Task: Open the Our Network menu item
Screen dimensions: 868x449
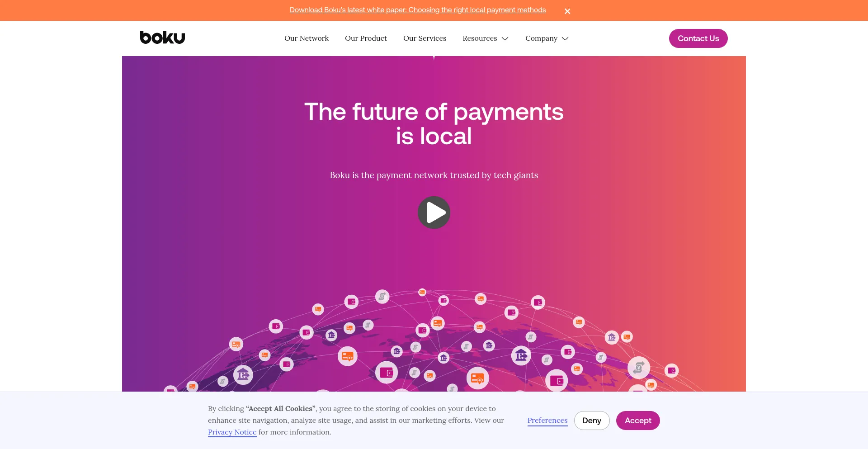Action: pos(307,38)
